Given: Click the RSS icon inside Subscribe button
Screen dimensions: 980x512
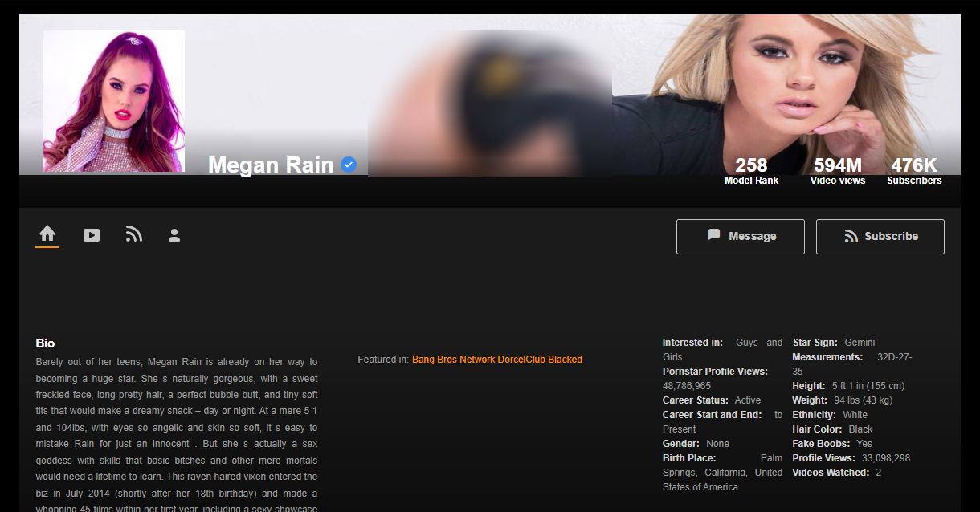Looking at the screenshot, I should click(x=851, y=237).
